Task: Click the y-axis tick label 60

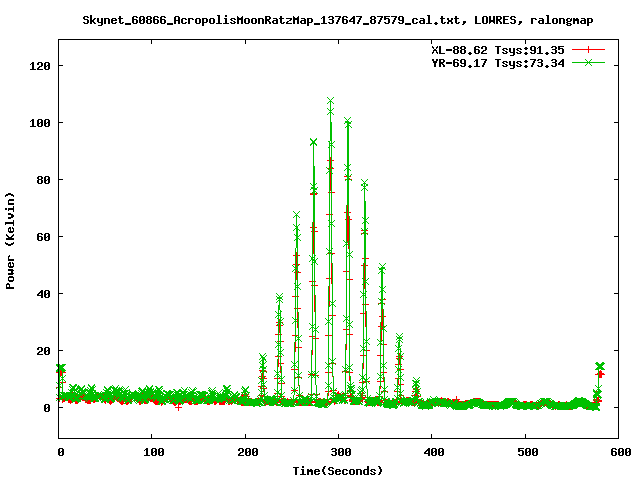Action: coord(44,237)
